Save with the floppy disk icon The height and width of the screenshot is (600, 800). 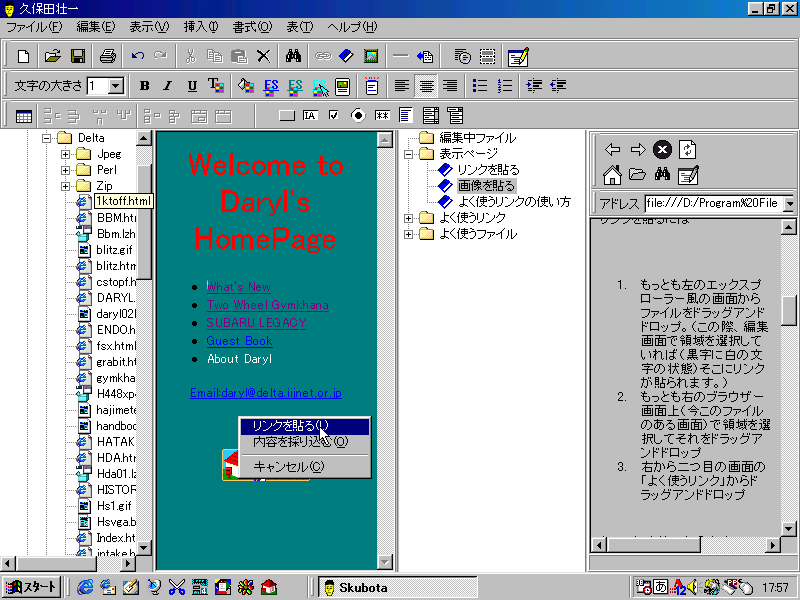click(78, 56)
